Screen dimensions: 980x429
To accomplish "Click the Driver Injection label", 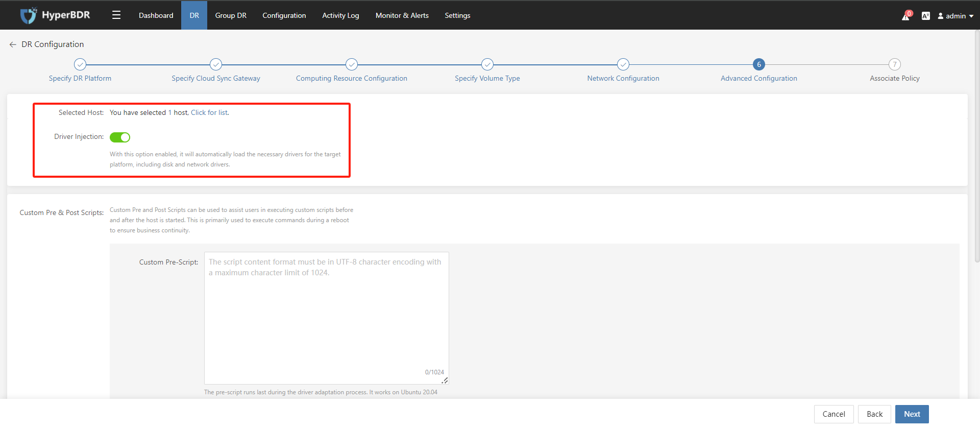I will coord(79,137).
